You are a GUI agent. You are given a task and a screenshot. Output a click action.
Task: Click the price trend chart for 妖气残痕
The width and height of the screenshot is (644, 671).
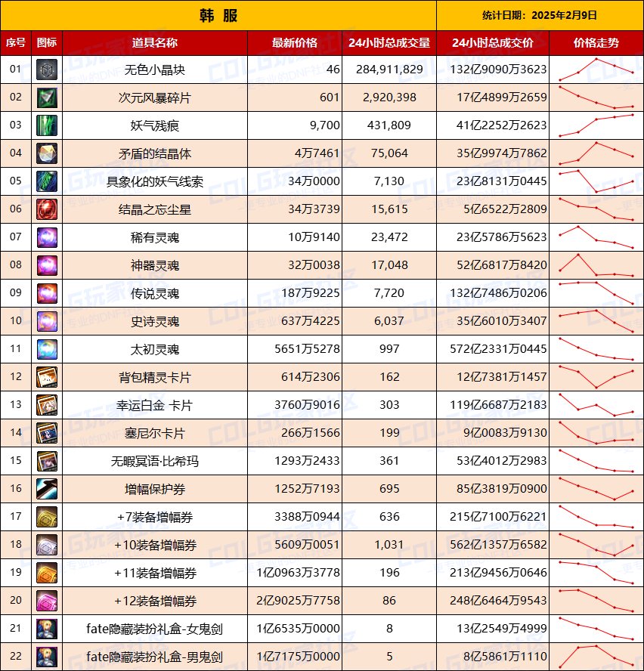tap(596, 125)
